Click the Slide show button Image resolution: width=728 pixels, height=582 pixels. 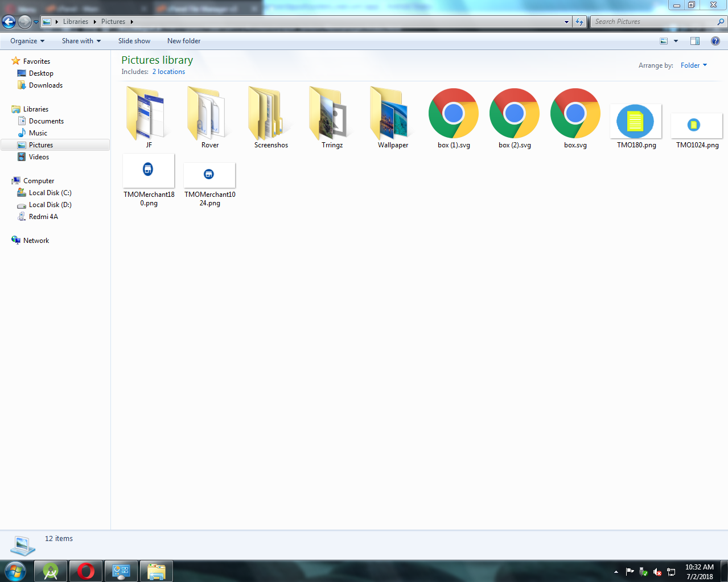tap(134, 41)
